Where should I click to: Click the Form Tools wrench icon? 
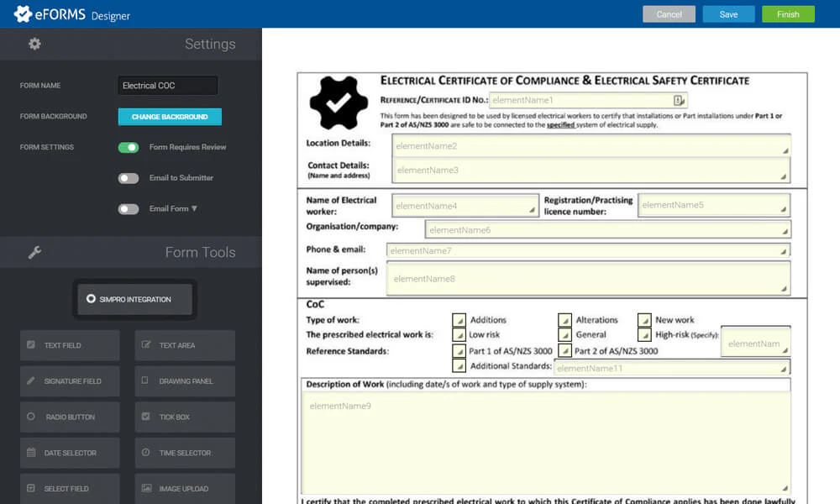(x=34, y=251)
